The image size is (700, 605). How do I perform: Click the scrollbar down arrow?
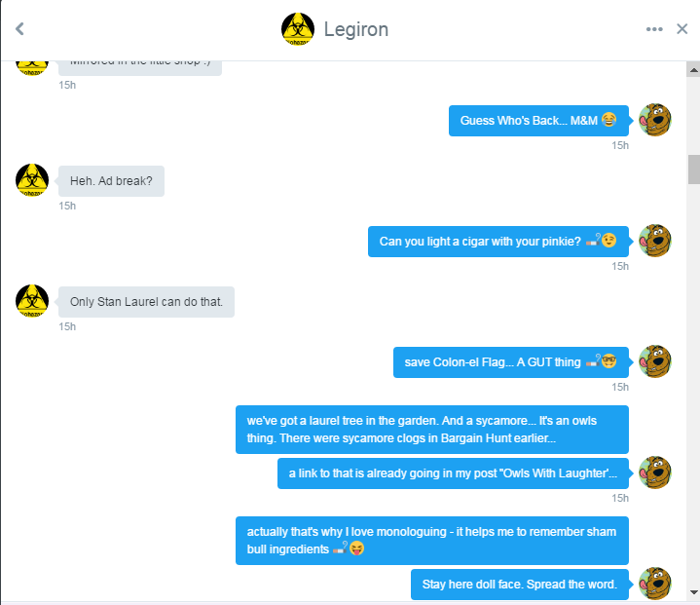[x=693, y=592]
